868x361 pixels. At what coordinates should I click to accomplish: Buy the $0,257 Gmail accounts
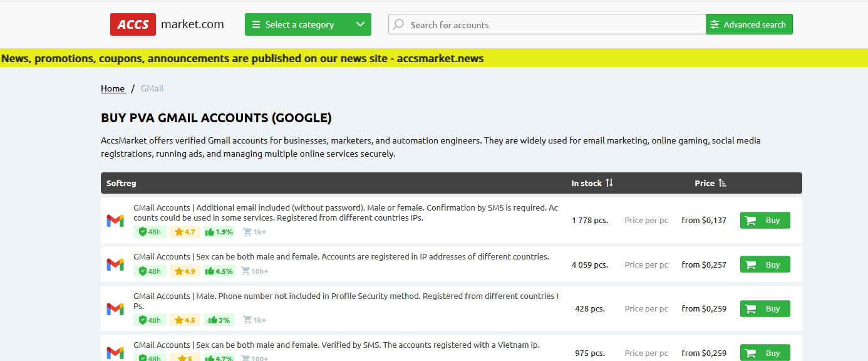tap(765, 264)
